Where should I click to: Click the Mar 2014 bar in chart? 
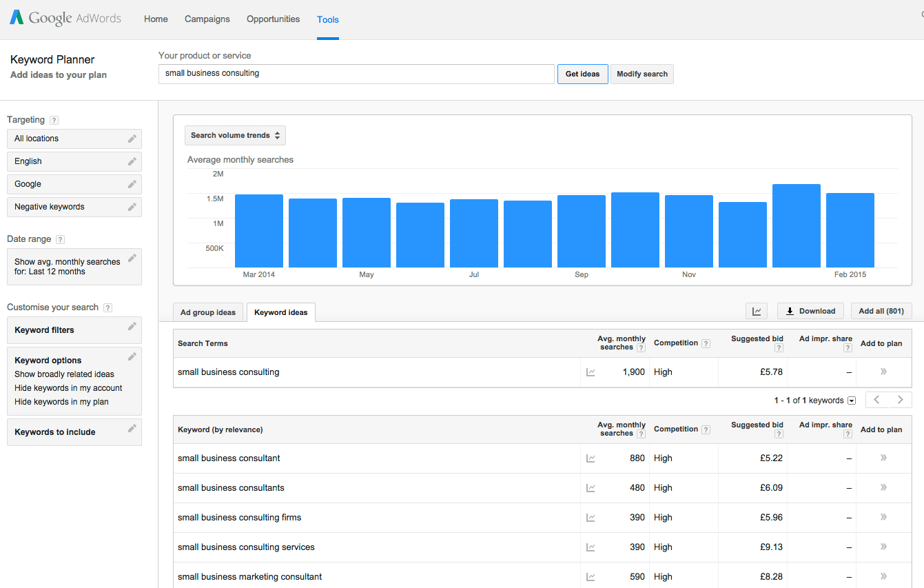tap(259, 231)
